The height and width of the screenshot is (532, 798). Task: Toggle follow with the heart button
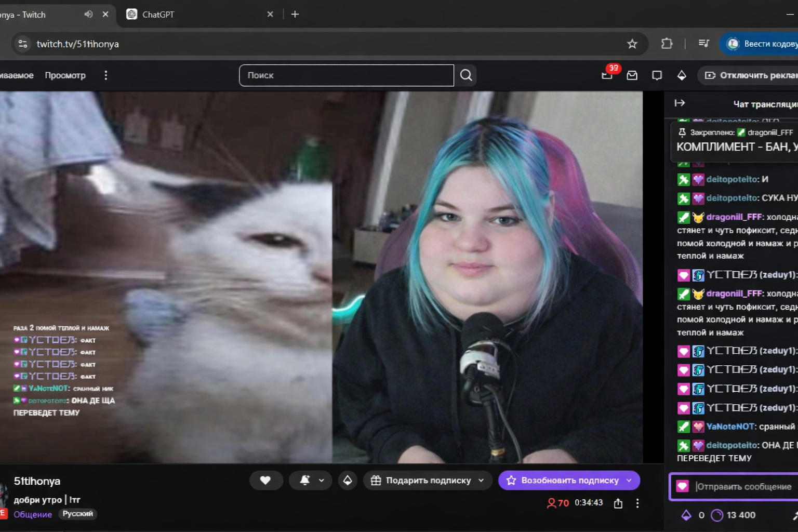click(265, 480)
